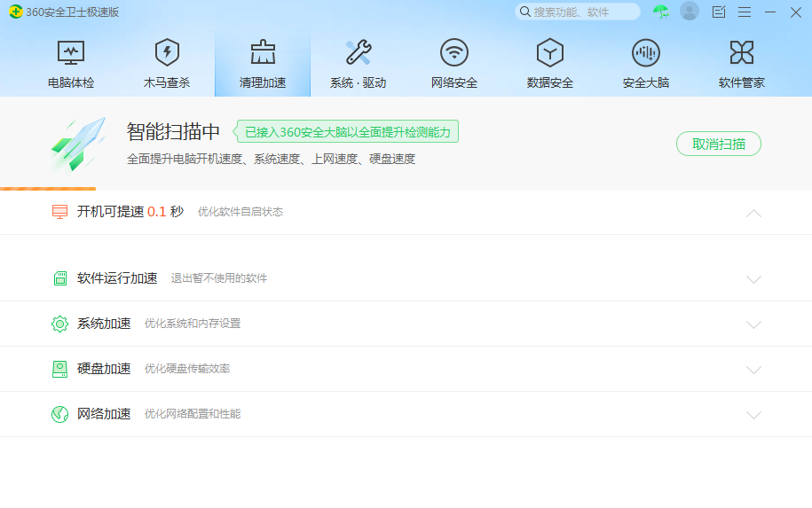This screenshot has width=812, height=508.
Task: Click the 软件运行加速 memory icon
Action: [60, 278]
